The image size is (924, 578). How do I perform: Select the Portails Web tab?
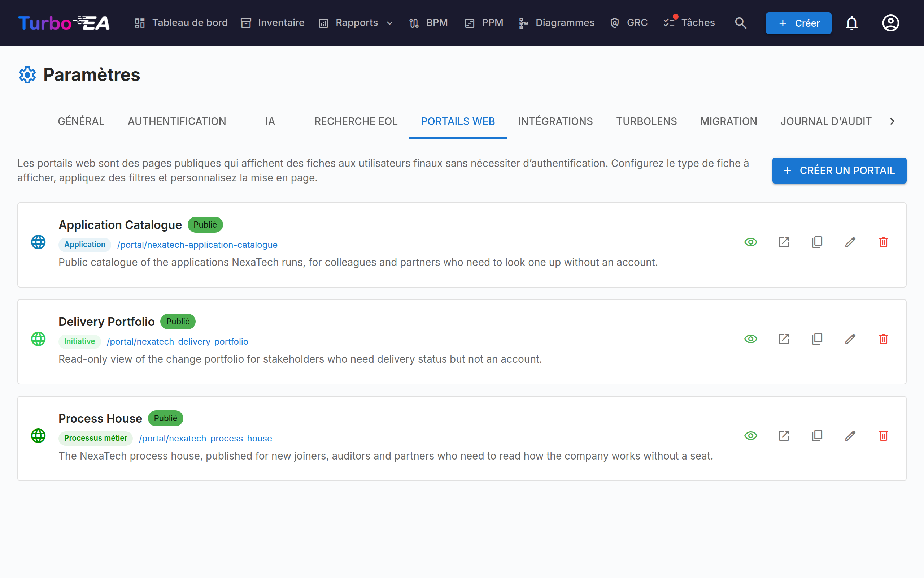click(458, 121)
